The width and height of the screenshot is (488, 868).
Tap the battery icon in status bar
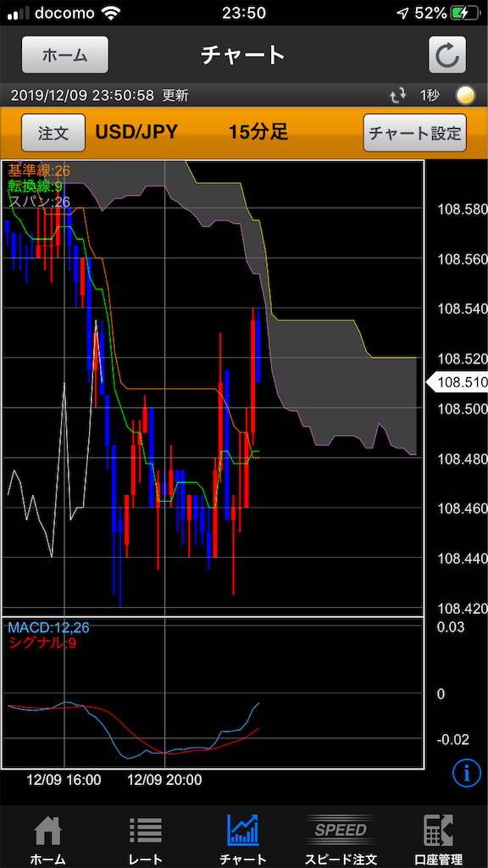(x=464, y=14)
